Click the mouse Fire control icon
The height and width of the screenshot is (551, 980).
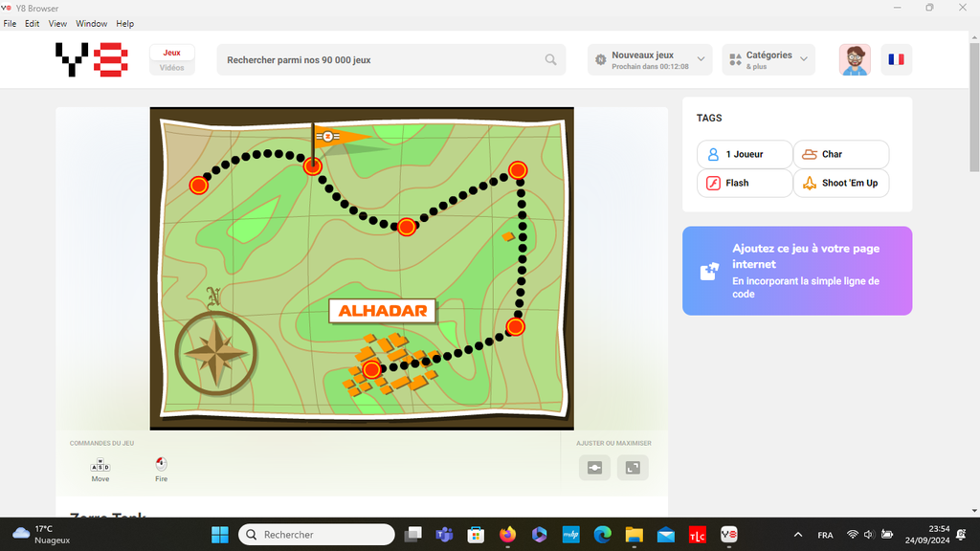[x=161, y=464]
